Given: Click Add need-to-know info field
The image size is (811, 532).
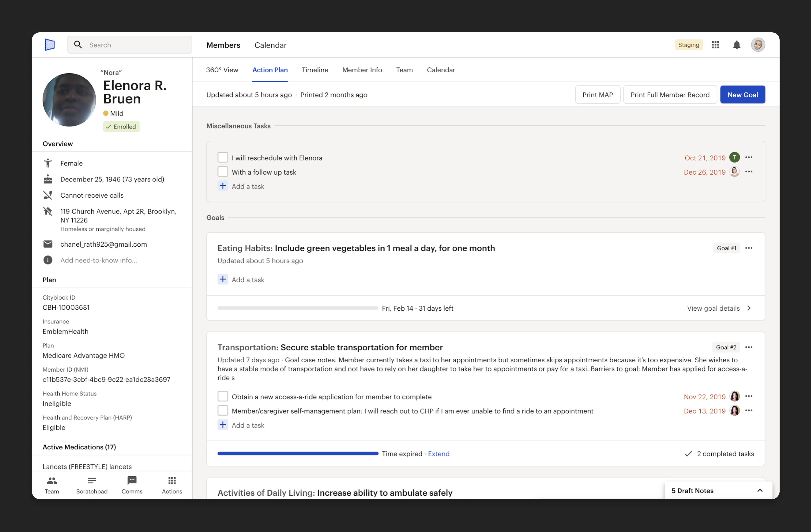Looking at the screenshot, I should pyautogui.click(x=98, y=260).
